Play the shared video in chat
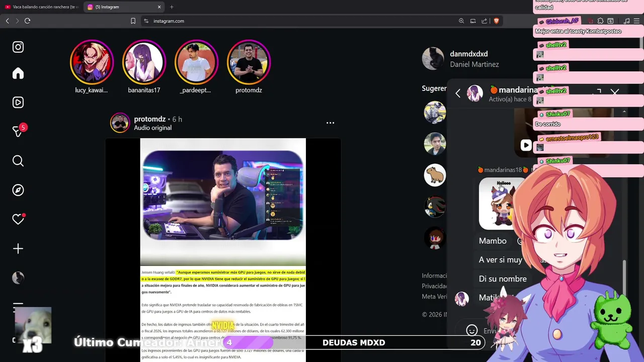This screenshot has width=644, height=362. [x=526, y=145]
